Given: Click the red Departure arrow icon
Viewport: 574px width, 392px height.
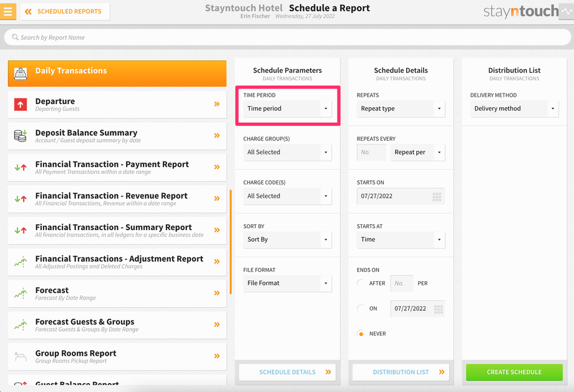Looking at the screenshot, I should (x=21, y=105).
